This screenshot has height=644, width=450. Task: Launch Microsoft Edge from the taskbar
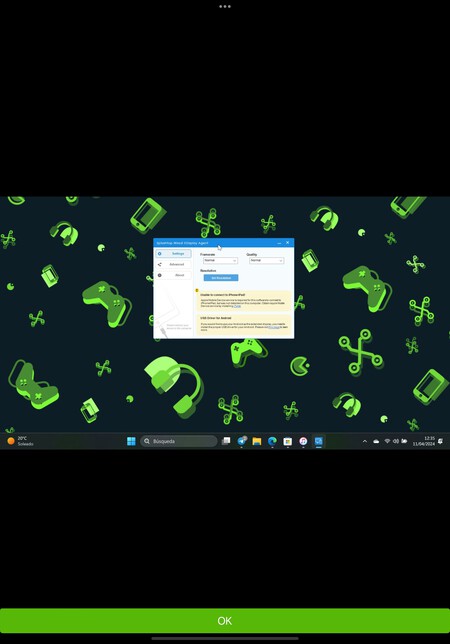[x=272, y=441]
